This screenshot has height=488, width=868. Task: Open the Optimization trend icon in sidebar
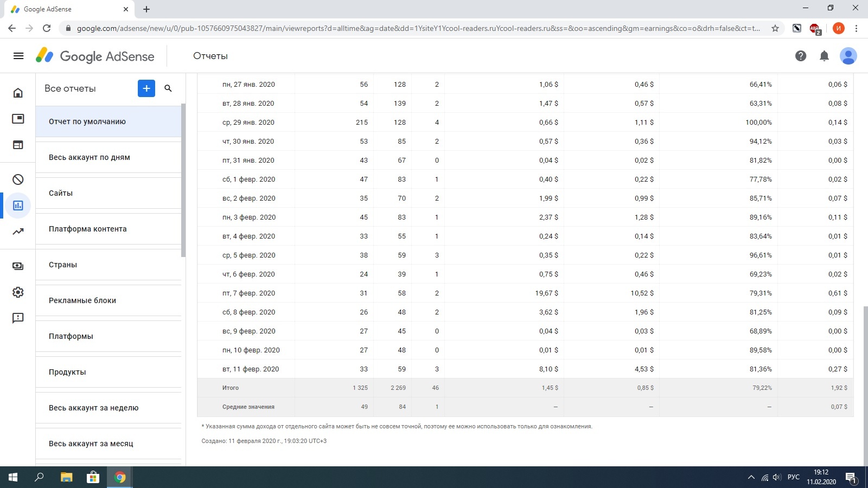(x=18, y=232)
